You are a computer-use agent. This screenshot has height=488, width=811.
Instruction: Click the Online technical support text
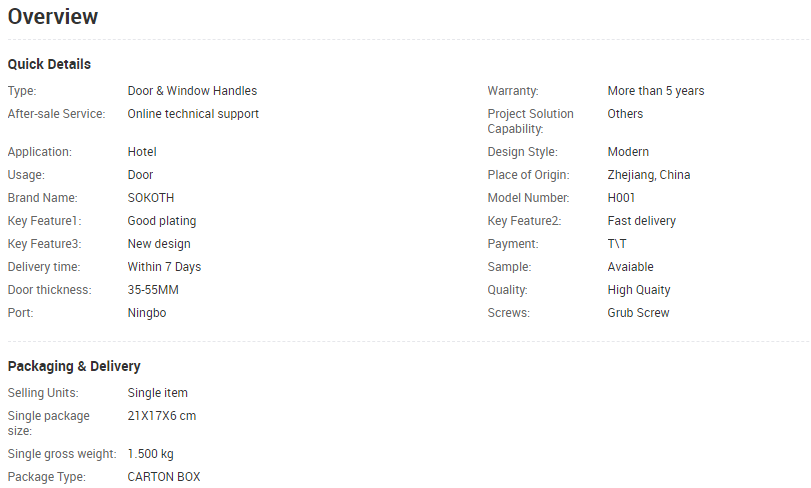point(193,114)
